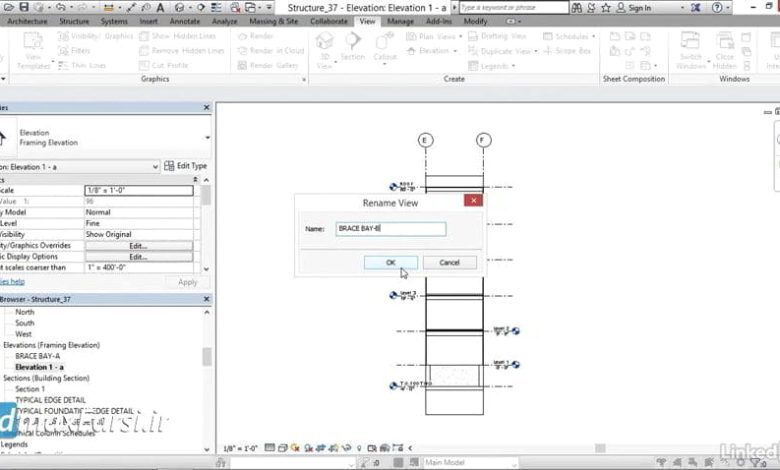Click the Thin Lines ribbon icon
This screenshot has height=470, width=780.
click(x=63, y=65)
